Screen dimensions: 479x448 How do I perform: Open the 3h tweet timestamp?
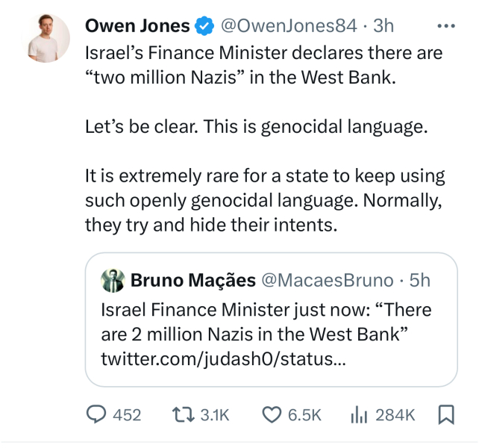383,26
